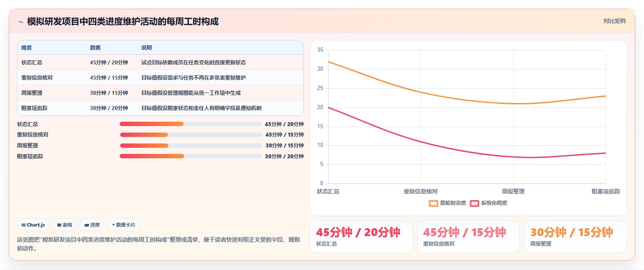Click the lightning icon beside the title

20,21
